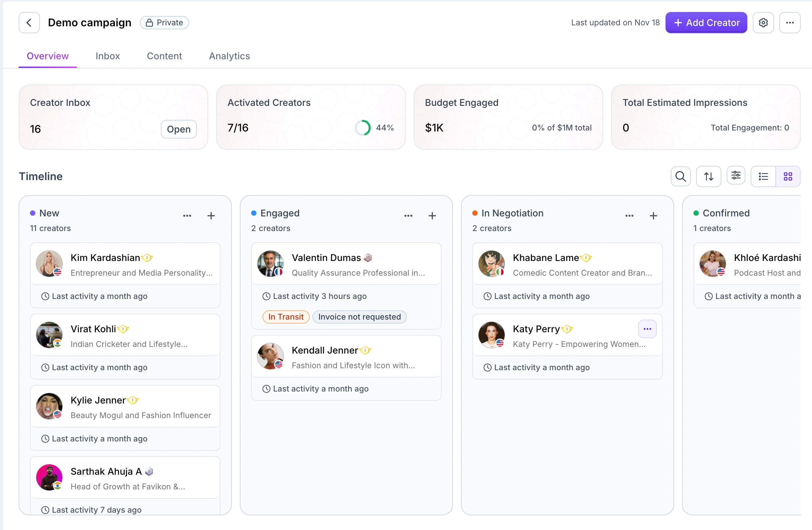Switch to board grid view
Viewport: 812px width, 530px height.
(x=788, y=176)
